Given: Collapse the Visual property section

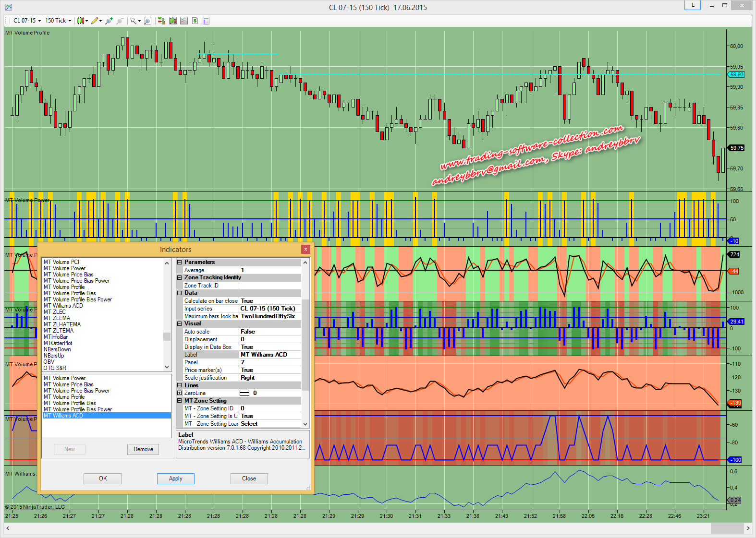Looking at the screenshot, I should (180, 324).
